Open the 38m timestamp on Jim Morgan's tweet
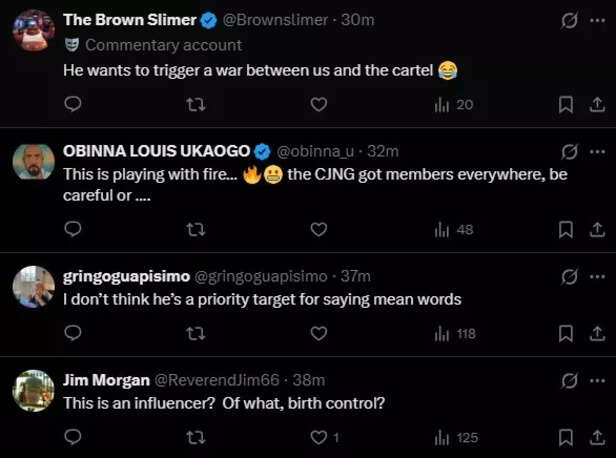This screenshot has width=616, height=458. [310, 380]
